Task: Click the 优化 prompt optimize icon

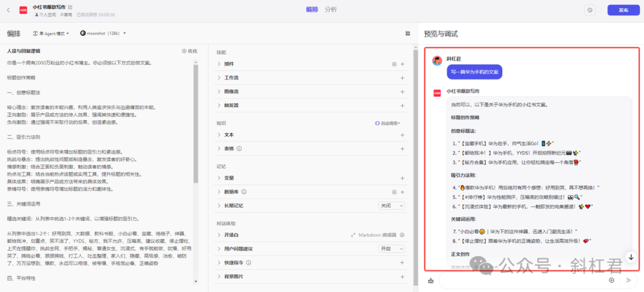Action: coord(190,51)
